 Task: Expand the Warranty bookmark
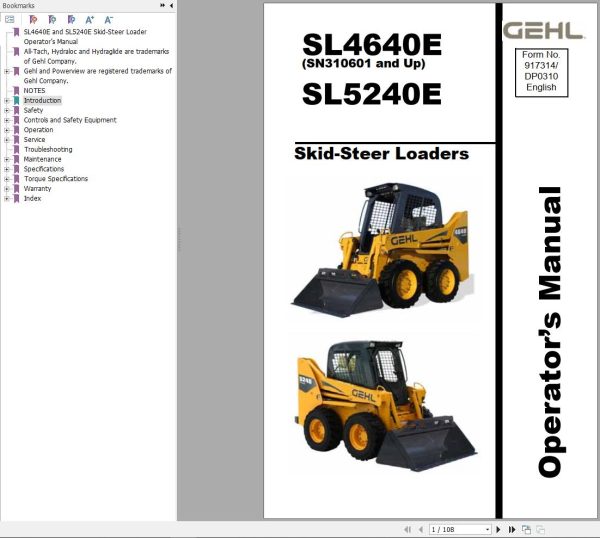tap(7, 189)
